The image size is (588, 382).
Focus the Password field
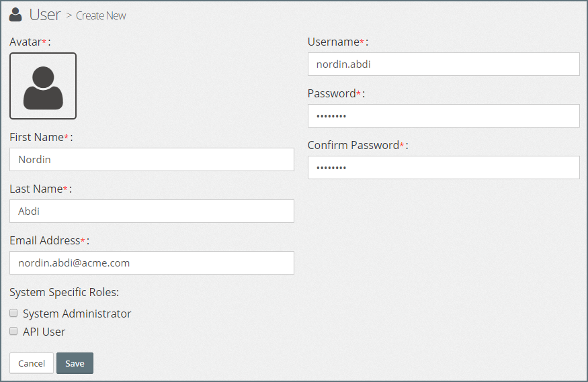point(444,115)
